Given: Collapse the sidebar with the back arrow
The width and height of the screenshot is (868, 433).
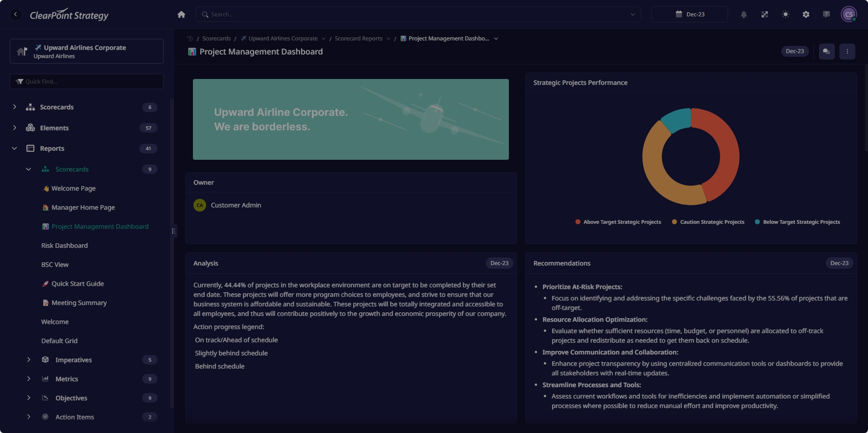Looking at the screenshot, I should (15, 15).
